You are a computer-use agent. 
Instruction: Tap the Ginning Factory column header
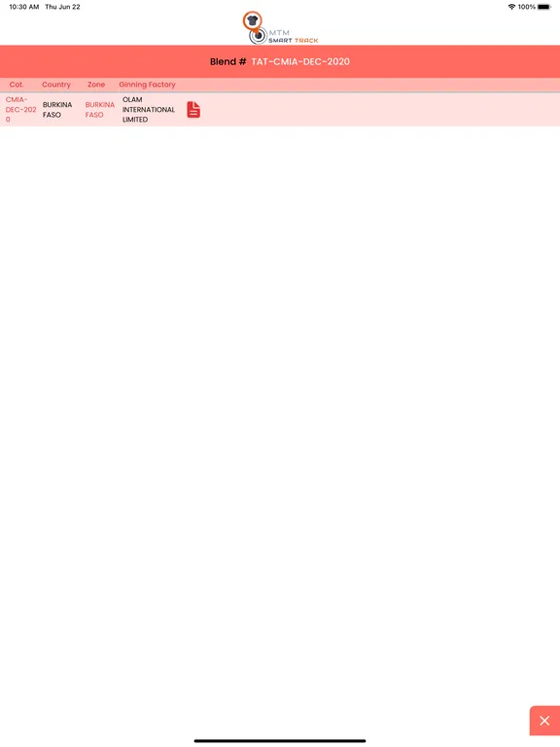tap(147, 85)
